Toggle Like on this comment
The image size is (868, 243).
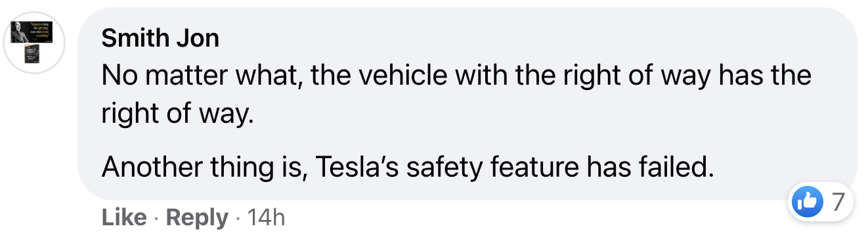coord(124,217)
